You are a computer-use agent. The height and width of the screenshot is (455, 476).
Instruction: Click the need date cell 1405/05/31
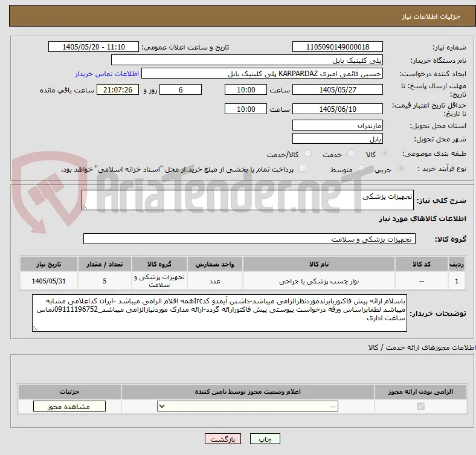(x=48, y=281)
